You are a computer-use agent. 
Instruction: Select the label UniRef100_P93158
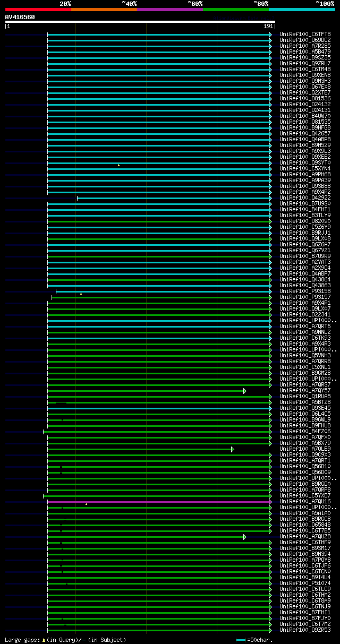point(305,291)
